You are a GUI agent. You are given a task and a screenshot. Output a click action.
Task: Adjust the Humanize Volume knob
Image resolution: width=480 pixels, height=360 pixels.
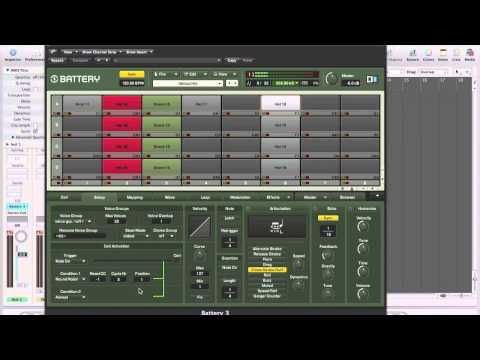point(363,294)
